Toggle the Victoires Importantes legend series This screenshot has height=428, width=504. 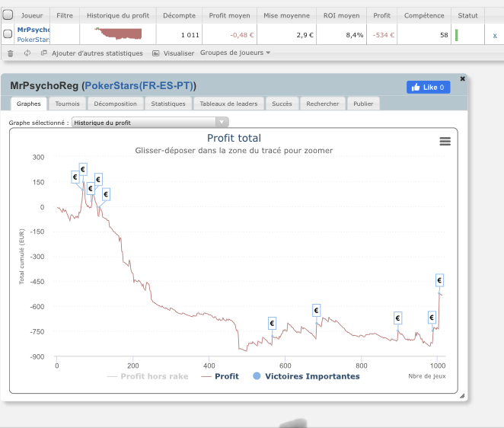click(306, 376)
